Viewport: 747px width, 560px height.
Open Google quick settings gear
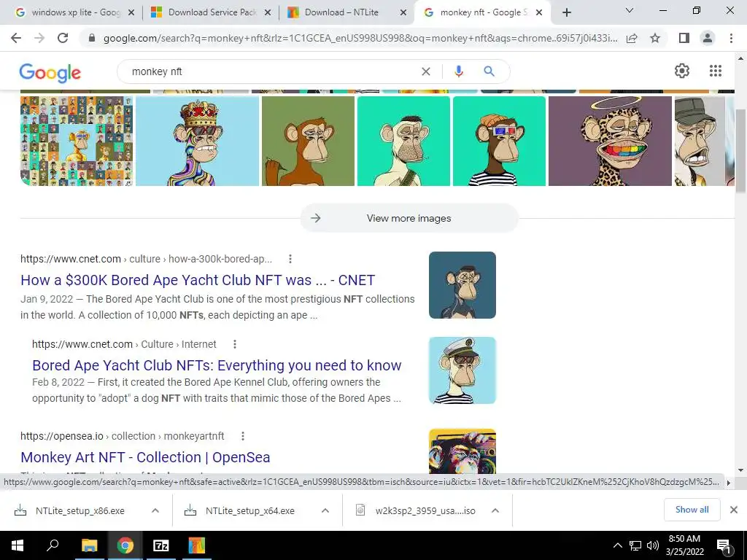tap(682, 71)
